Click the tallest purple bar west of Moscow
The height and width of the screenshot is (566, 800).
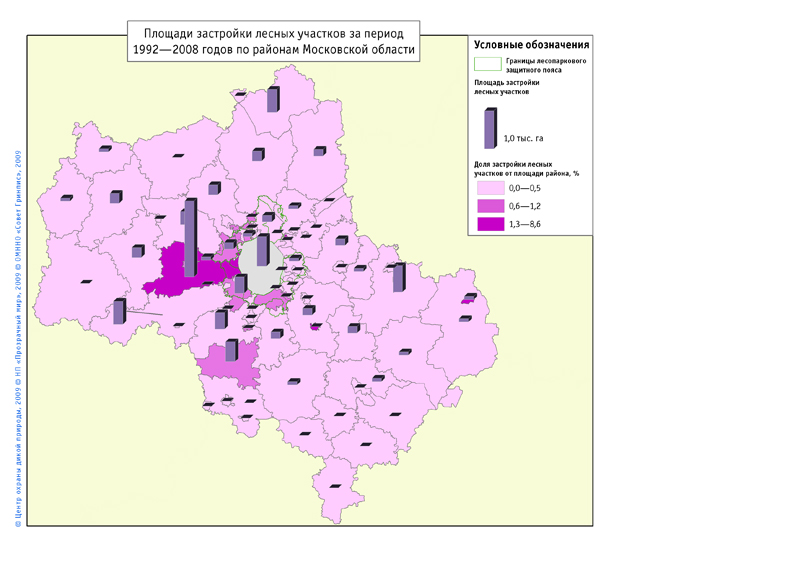pos(190,235)
